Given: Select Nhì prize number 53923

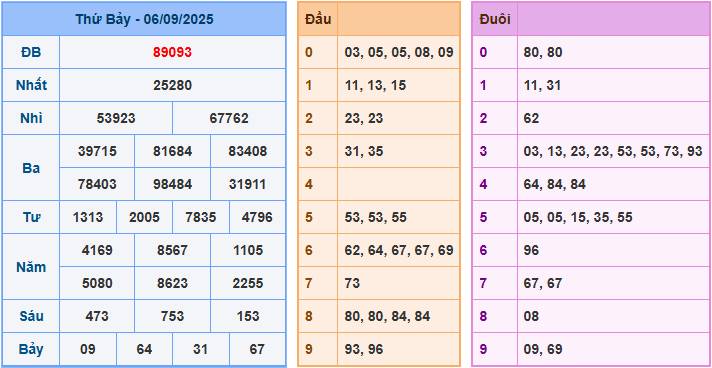Looking at the screenshot, I should pos(116,118).
